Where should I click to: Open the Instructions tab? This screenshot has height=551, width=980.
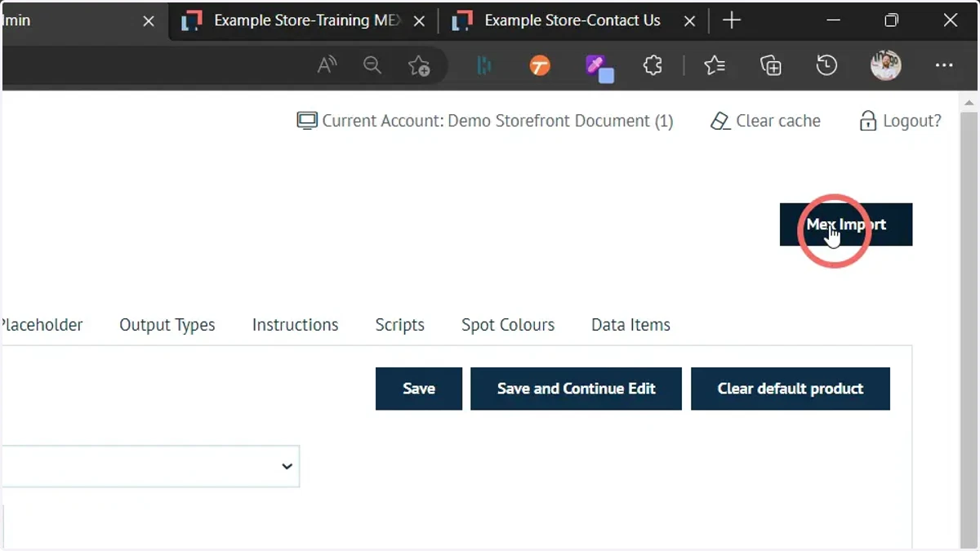pos(295,325)
